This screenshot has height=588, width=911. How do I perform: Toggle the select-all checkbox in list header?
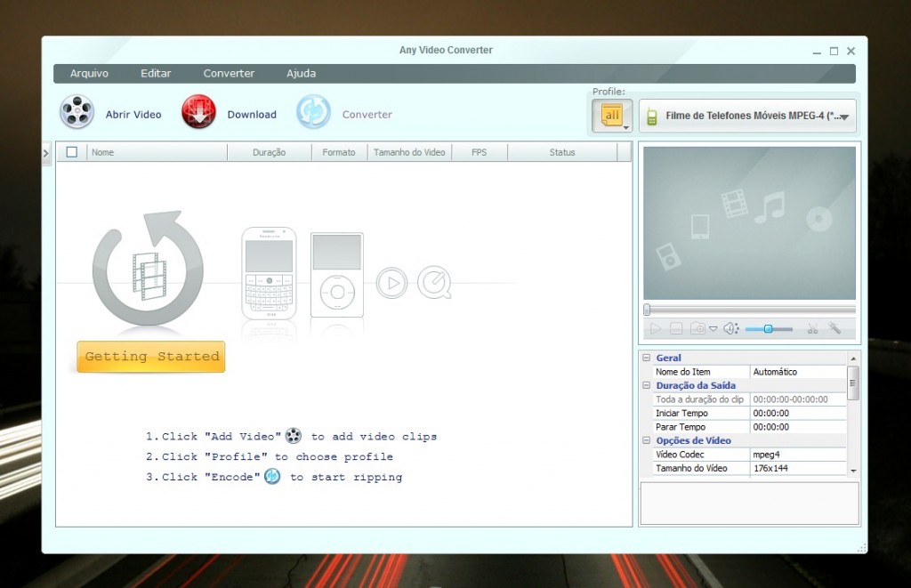click(x=72, y=152)
